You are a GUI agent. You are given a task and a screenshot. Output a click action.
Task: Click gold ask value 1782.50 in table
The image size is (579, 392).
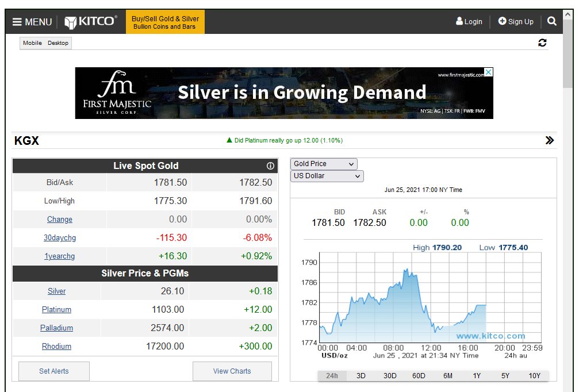(255, 182)
